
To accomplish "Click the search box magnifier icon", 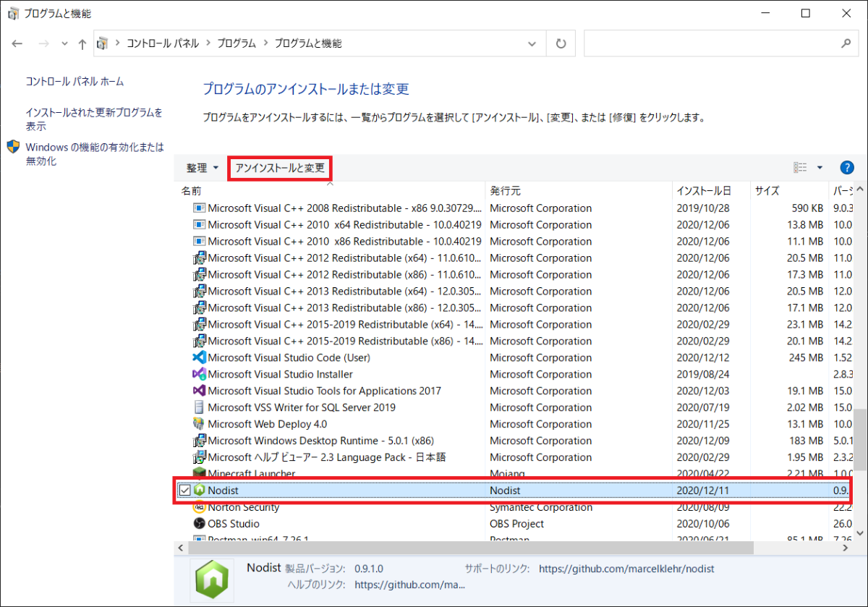I will tap(846, 43).
